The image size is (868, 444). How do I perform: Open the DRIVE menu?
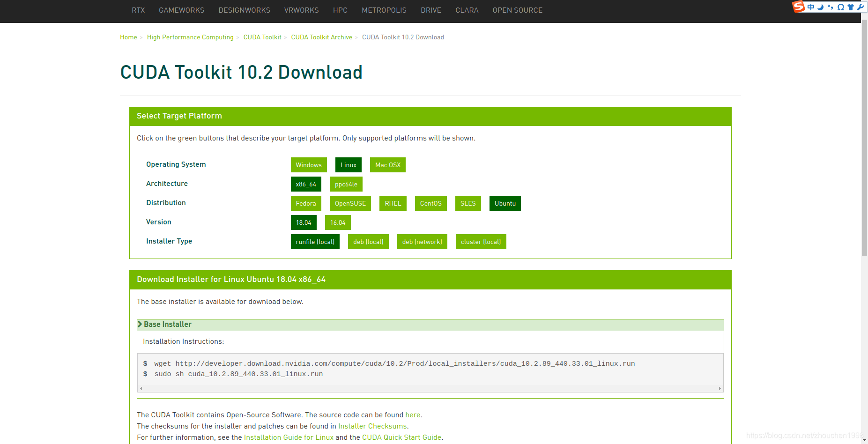pyautogui.click(x=431, y=10)
